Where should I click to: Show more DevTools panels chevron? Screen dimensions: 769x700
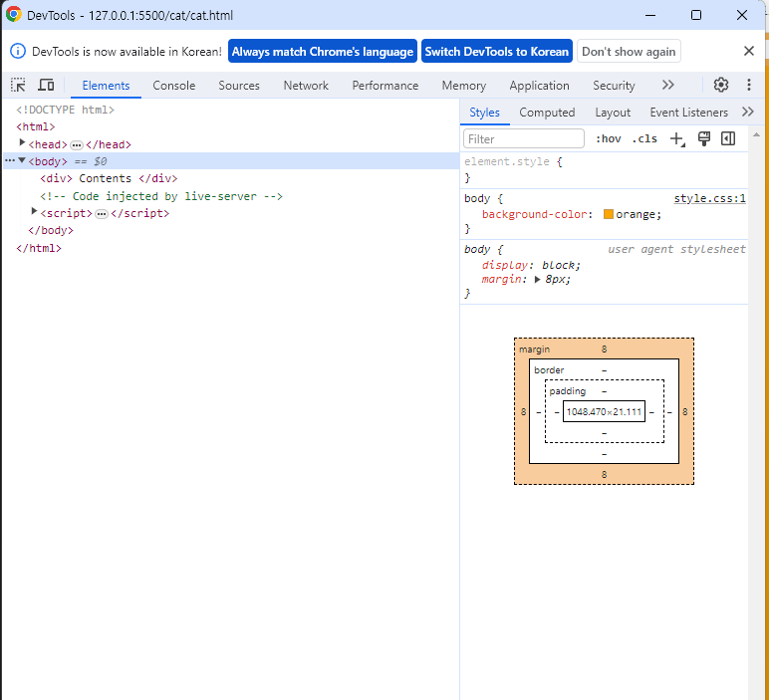tap(667, 85)
